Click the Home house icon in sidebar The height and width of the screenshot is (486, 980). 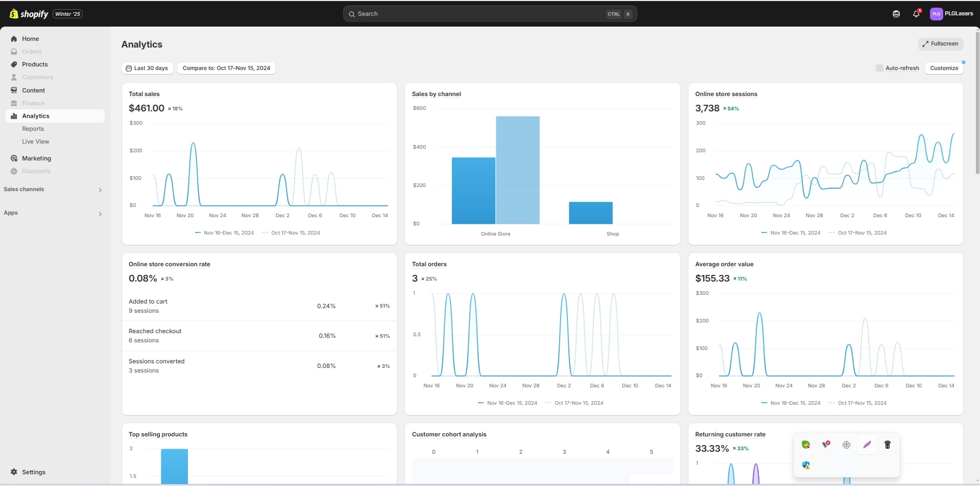pyautogui.click(x=14, y=39)
